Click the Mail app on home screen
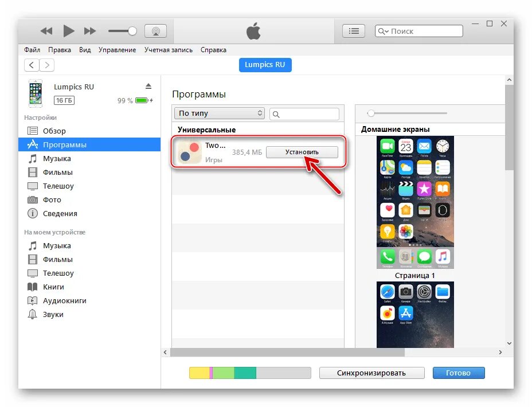The width and height of the screenshot is (532, 407). 424,146
